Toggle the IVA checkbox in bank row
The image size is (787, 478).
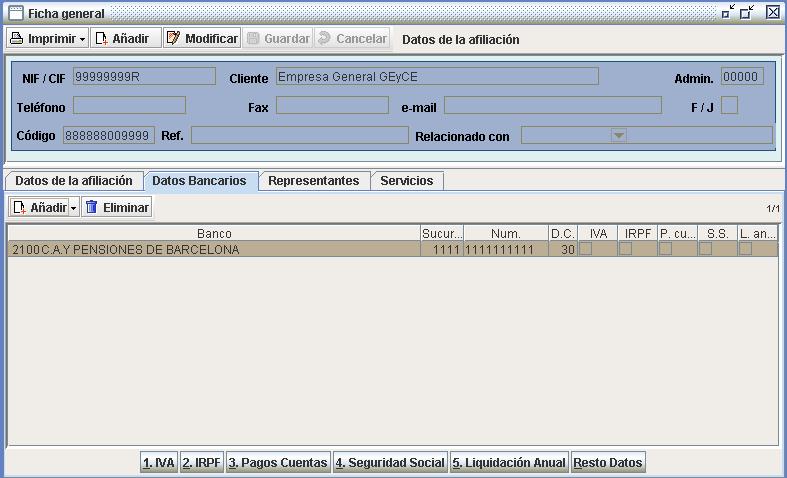click(586, 249)
